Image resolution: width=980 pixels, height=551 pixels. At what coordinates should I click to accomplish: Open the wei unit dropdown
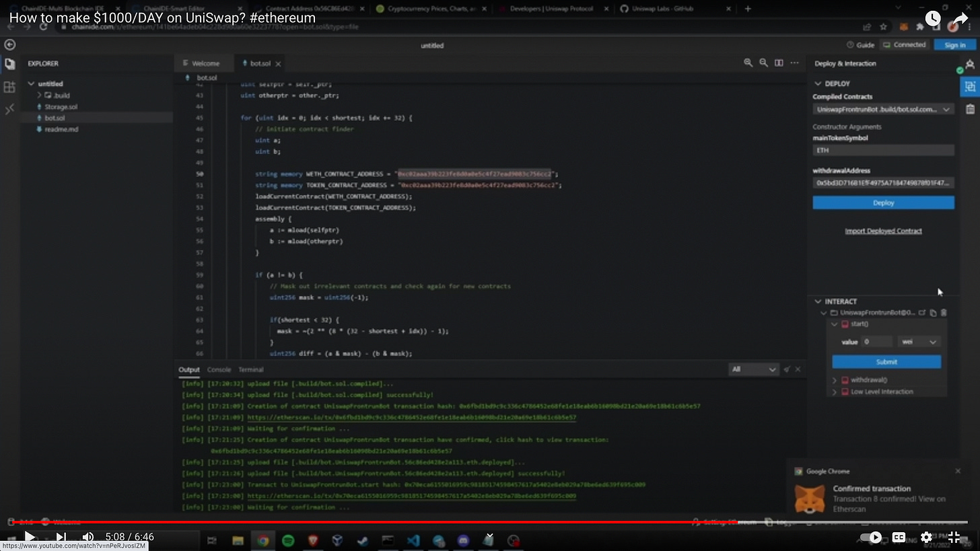point(919,342)
